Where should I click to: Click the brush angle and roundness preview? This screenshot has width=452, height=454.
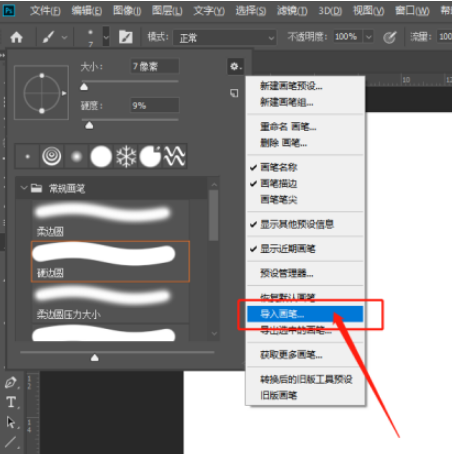pos(42,93)
